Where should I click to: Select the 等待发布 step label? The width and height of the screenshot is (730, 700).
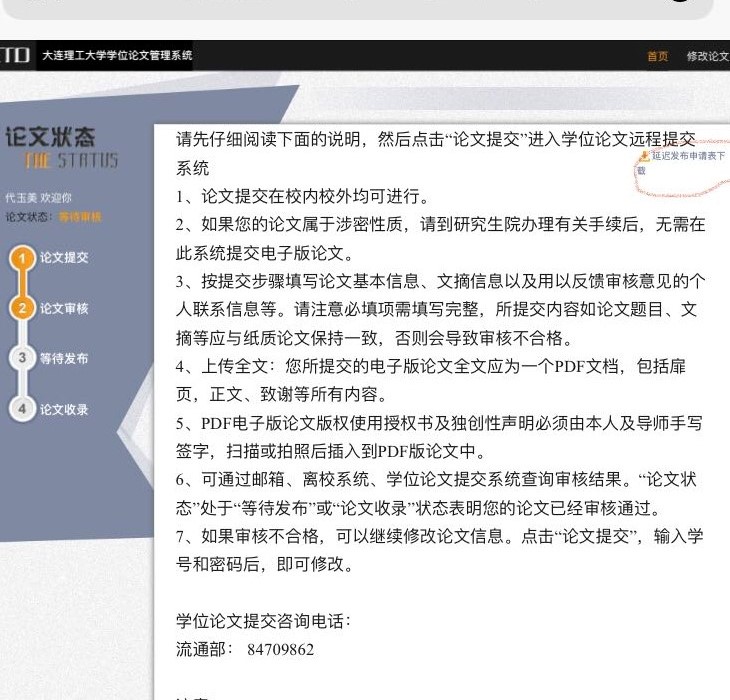click(64, 358)
